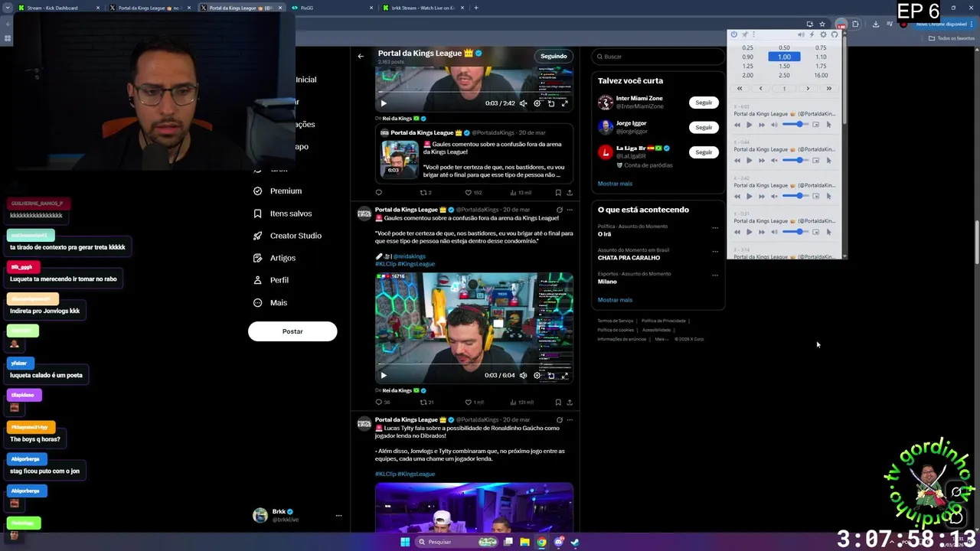
Task: Open the quoted Gaules post with 6:03 thumbnail
Action: tap(474, 155)
